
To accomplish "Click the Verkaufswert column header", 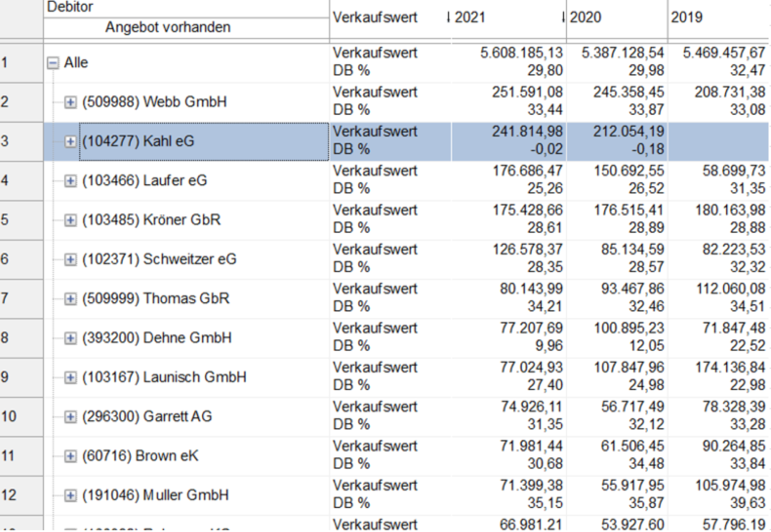I will point(390,19).
